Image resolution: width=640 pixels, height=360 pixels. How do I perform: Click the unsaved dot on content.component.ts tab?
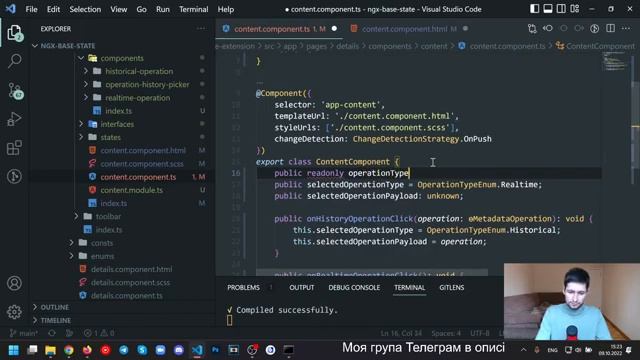[x=334, y=29]
